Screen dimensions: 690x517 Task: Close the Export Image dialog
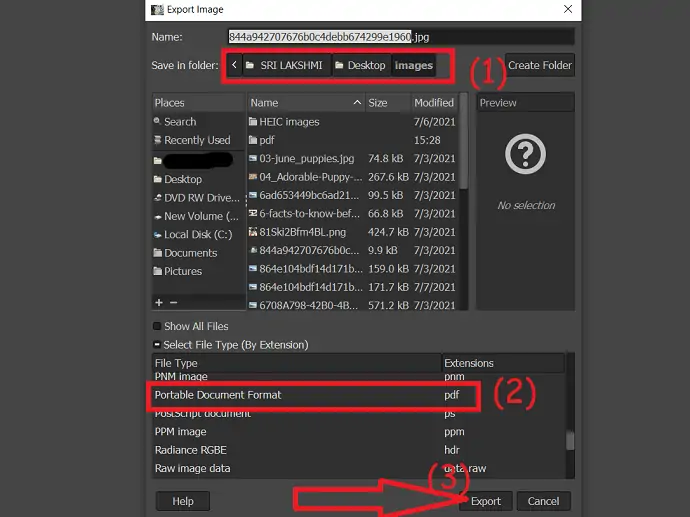[x=568, y=9]
